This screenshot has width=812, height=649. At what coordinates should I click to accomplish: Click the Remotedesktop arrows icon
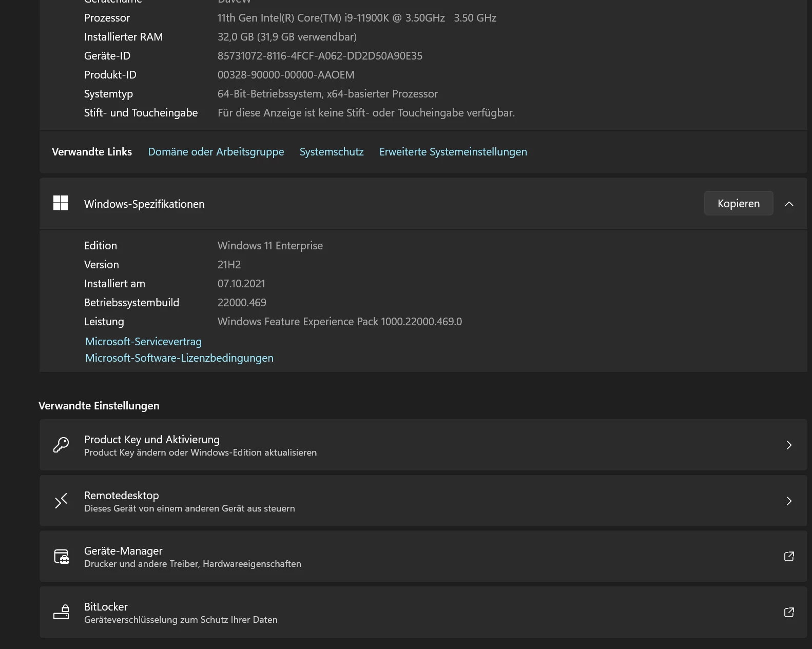pyautogui.click(x=61, y=501)
